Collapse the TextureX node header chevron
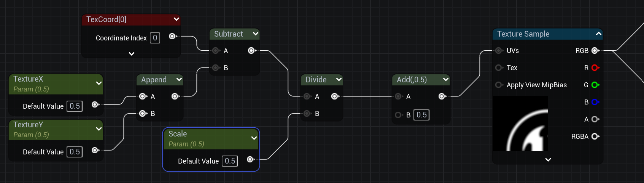Viewport: 644px width, 183px height. click(99, 83)
